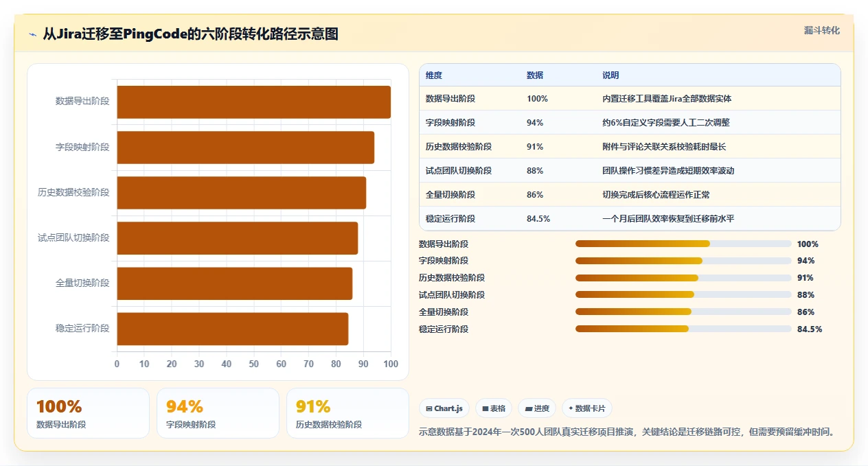Select the 数据卡片 chip

point(587,408)
